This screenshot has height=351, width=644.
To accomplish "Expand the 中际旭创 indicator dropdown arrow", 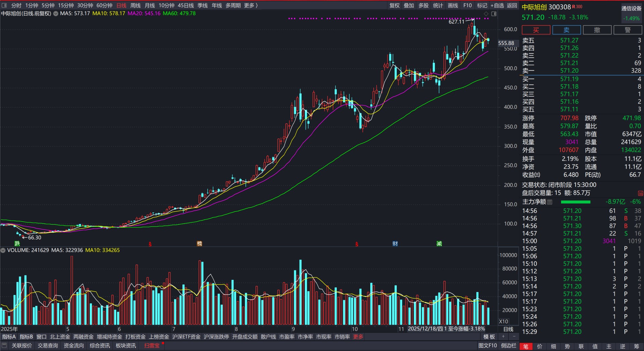I will point(56,14).
